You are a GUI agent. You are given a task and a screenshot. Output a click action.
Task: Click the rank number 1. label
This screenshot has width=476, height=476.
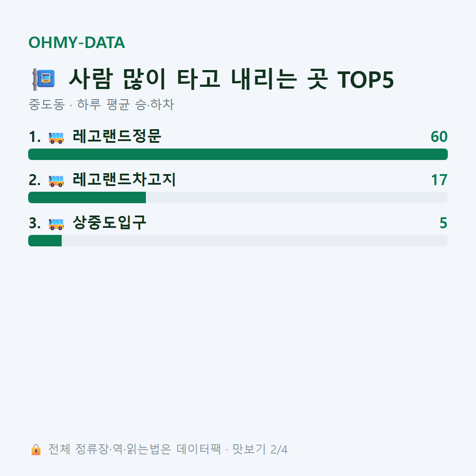tap(35, 137)
